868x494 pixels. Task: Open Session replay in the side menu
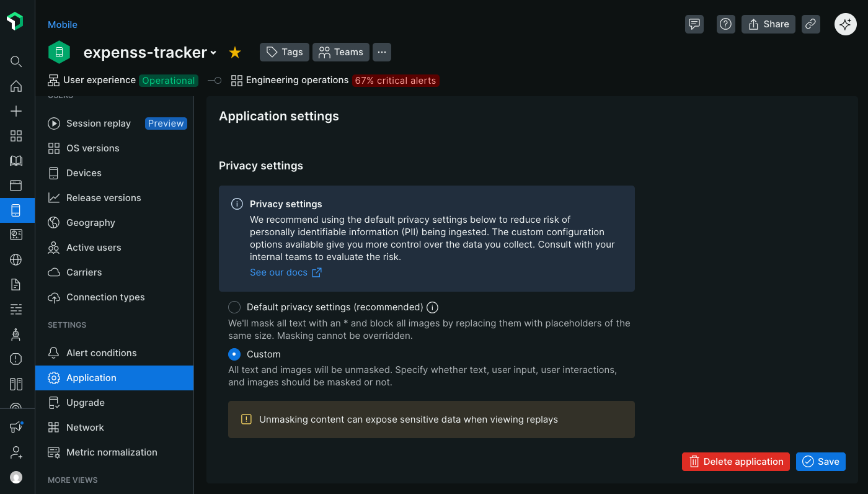click(x=99, y=123)
